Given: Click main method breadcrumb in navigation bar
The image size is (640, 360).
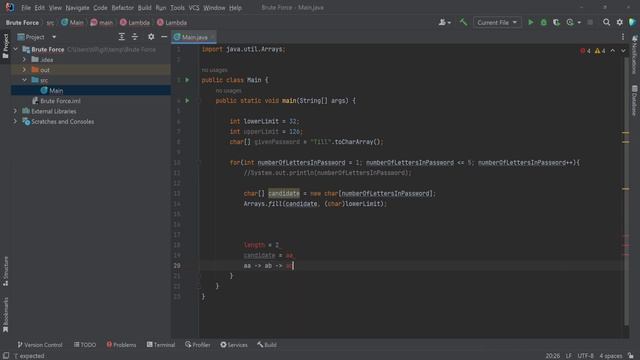Looking at the screenshot, I should 102,22.
